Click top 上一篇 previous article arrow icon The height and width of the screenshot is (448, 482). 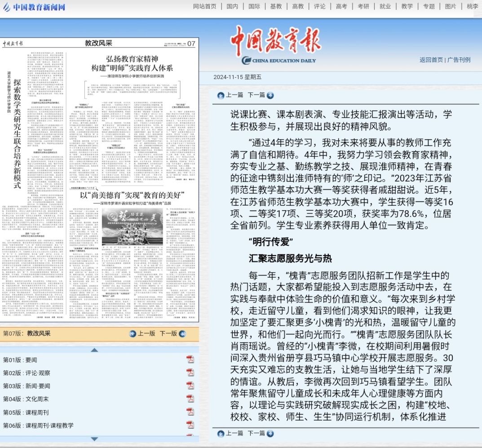[x=221, y=95]
